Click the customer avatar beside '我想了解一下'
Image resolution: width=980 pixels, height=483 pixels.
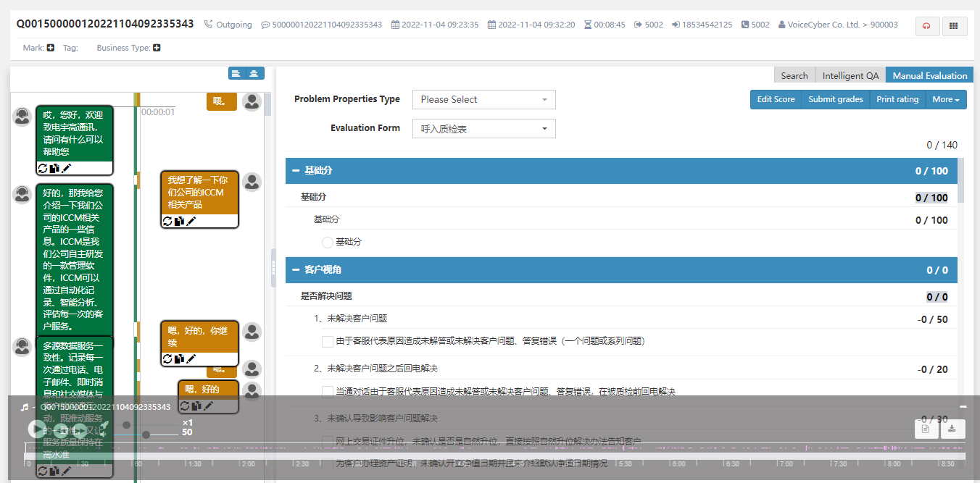coord(252,182)
